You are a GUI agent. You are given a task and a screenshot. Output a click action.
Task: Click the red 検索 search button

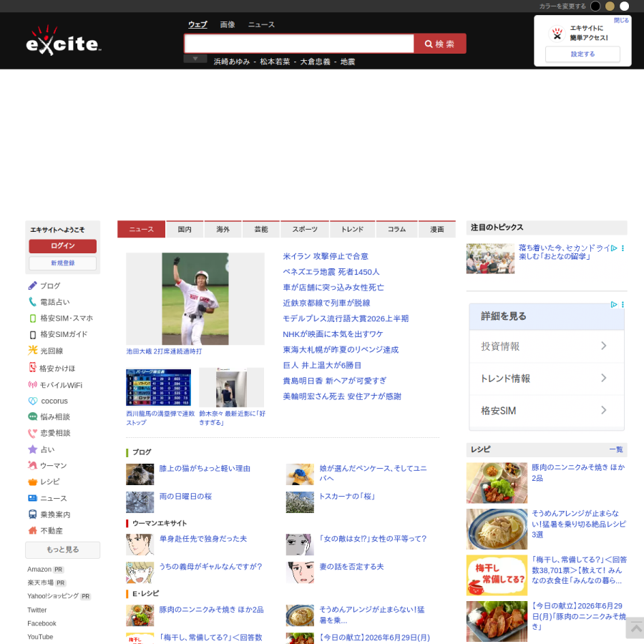coord(440,44)
